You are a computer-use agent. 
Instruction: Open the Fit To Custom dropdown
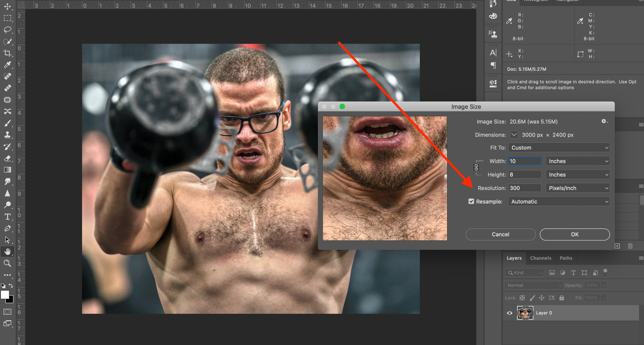pyautogui.click(x=559, y=148)
